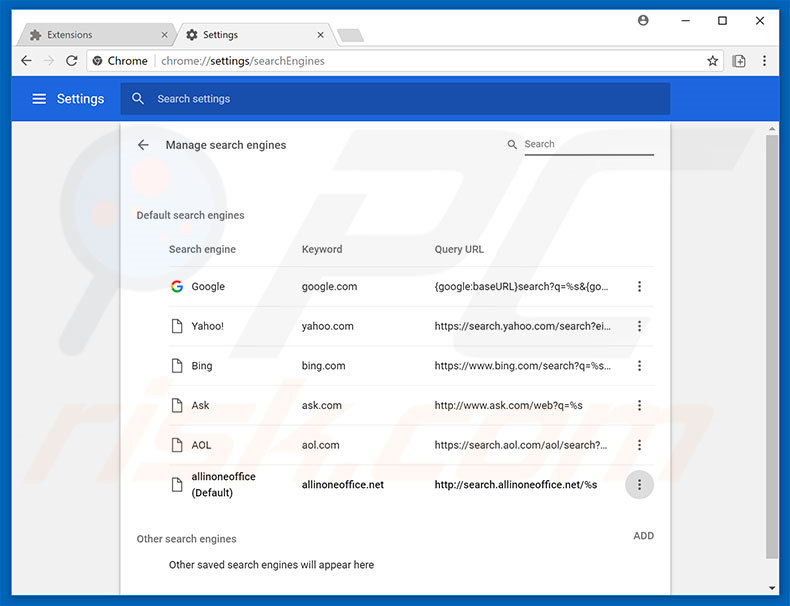Minimize the Chrome window
The image size is (790, 606).
click(685, 21)
